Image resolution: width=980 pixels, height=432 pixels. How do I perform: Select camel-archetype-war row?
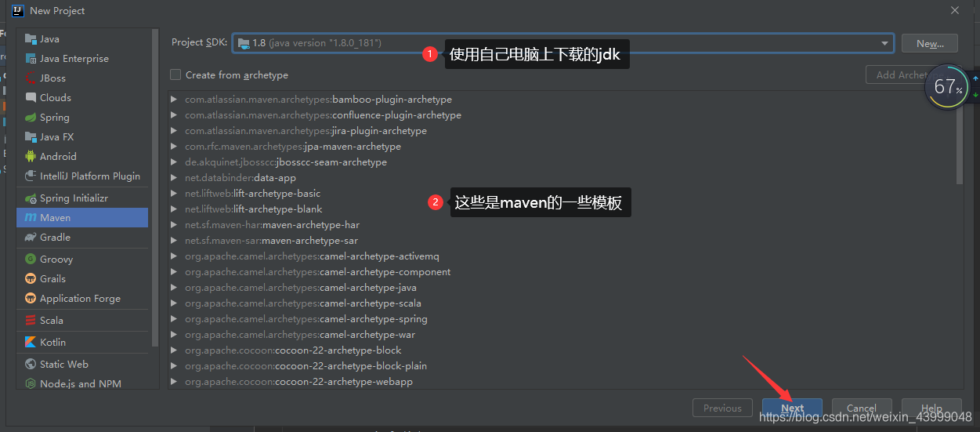(x=562, y=335)
